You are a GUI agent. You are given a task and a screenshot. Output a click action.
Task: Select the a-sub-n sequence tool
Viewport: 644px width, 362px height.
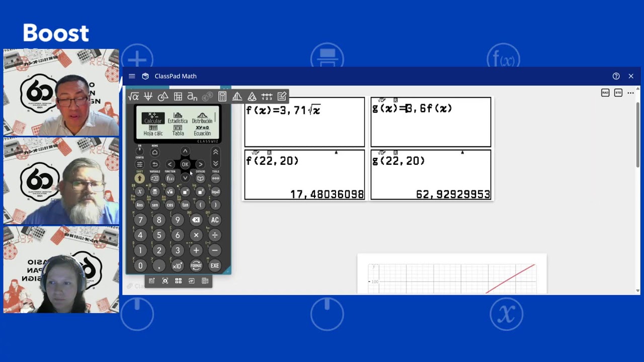192,97
